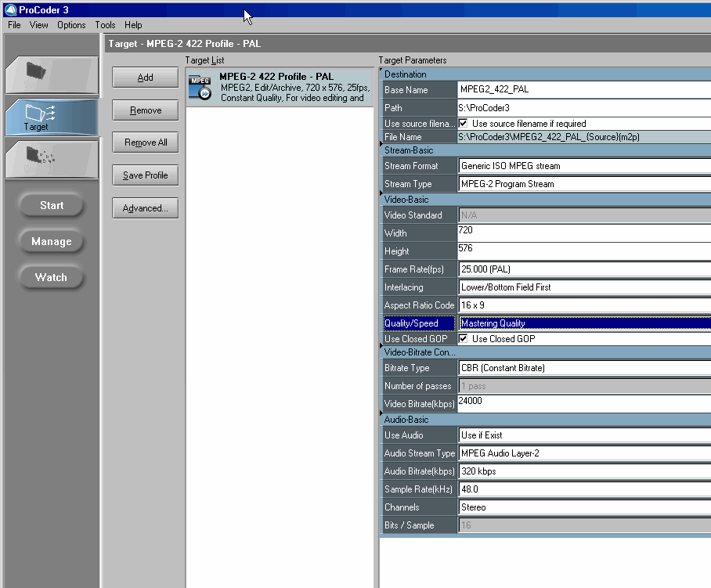The height and width of the screenshot is (588, 711).
Task: Click the Video Standard N/A field
Action: coord(584,215)
